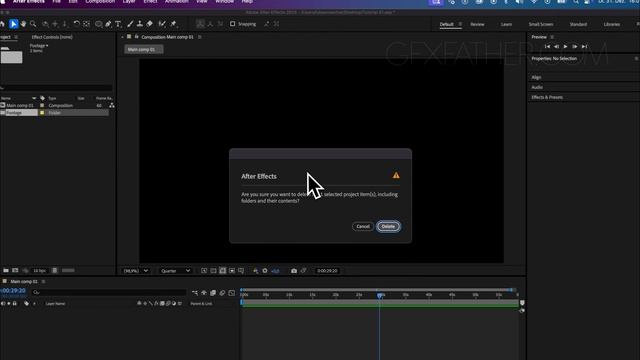Viewport: 640px width, 360px height.
Task: Open the Preview panel menu
Action: [x=552, y=37]
